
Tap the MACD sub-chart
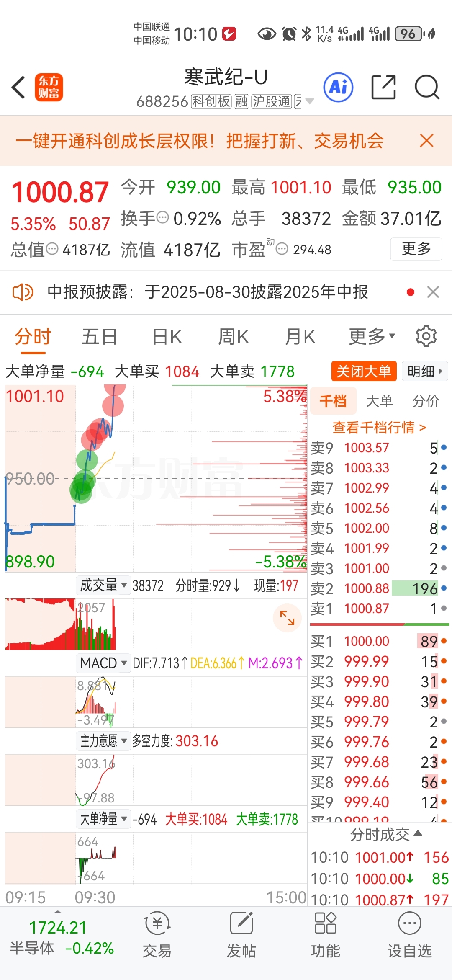(x=156, y=702)
